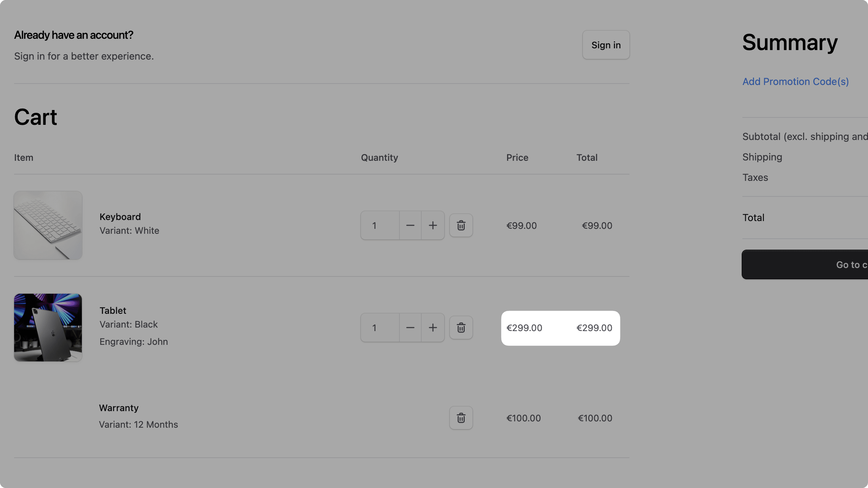Click the highlighted Tablet price €299.00
The height and width of the screenshot is (488, 868).
(524, 328)
